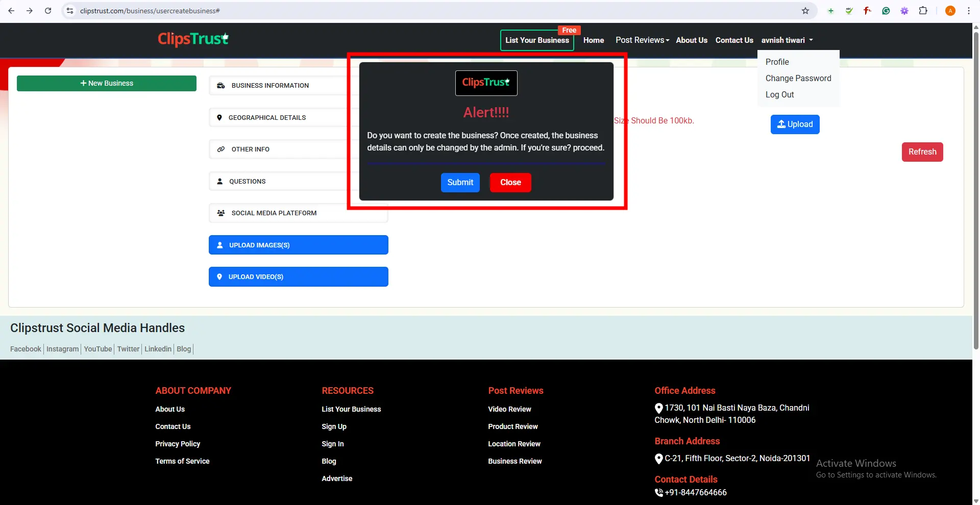Reload the page with refresh icon
The width and height of the screenshot is (980, 505).
(x=48, y=11)
